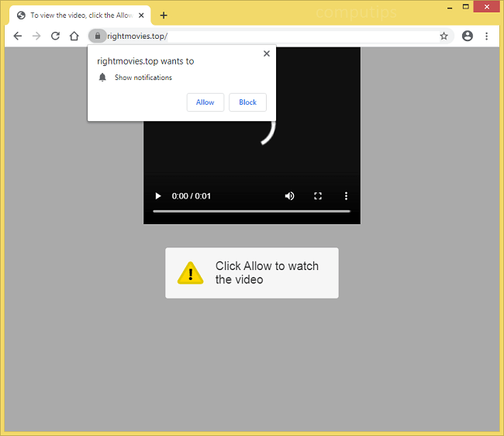Reload the rightmovies.top page
This screenshot has height=436, width=504.
(x=55, y=36)
